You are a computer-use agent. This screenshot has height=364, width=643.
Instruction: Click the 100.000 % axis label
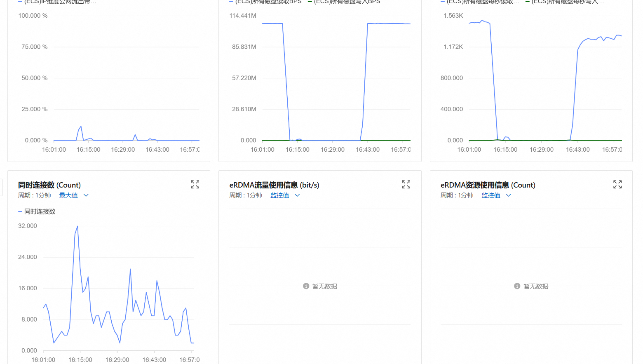coord(33,16)
